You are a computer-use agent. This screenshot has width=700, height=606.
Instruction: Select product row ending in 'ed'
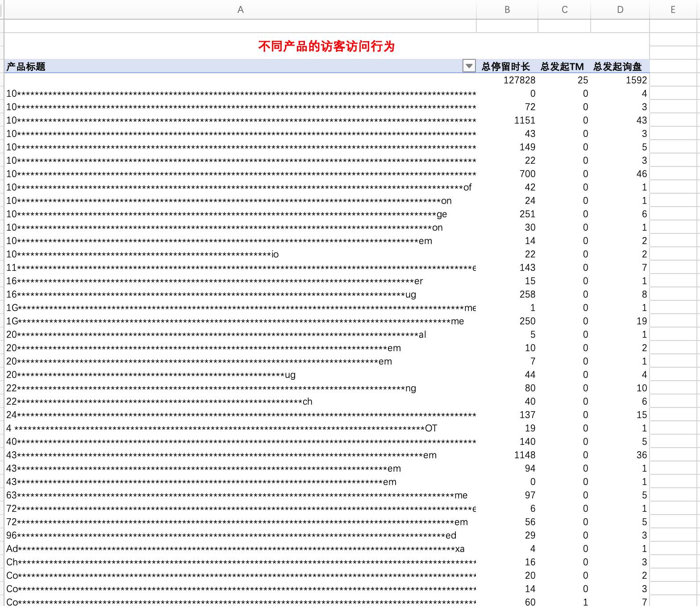point(240,535)
